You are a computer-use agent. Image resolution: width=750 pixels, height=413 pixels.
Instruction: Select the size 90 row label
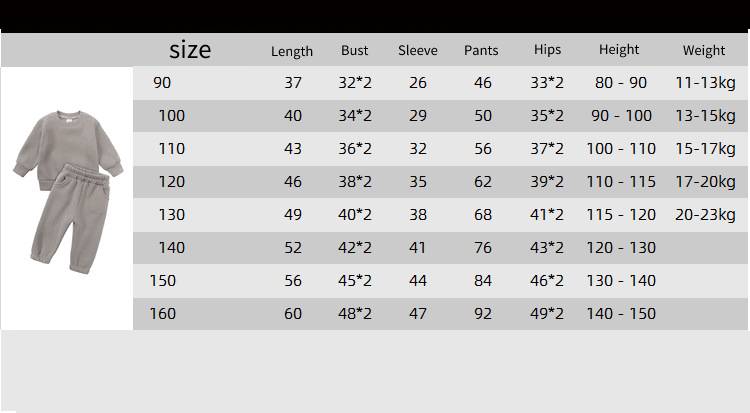(162, 83)
